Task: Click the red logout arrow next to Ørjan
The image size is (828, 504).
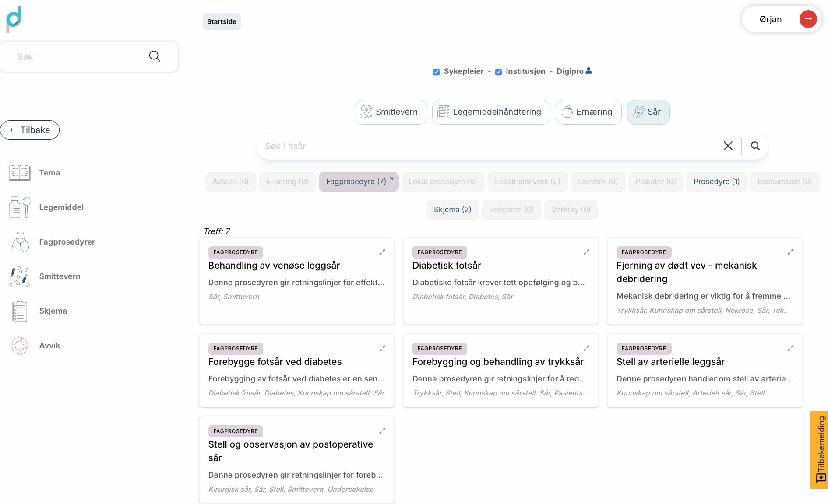Action: coord(808,19)
